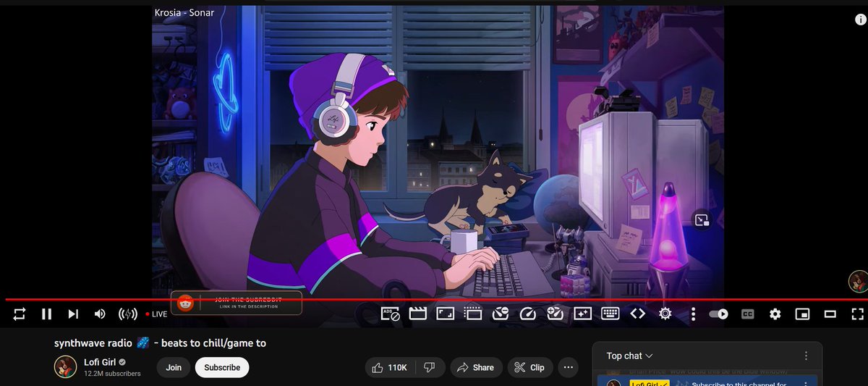Image resolution: width=868 pixels, height=386 pixels.
Task: Click the expand video player icon
Action: 446,314
